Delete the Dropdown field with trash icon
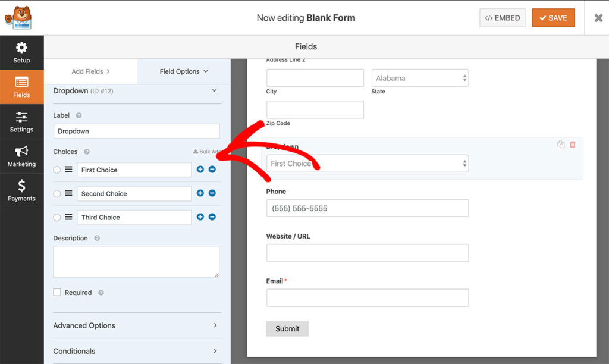 (572, 144)
